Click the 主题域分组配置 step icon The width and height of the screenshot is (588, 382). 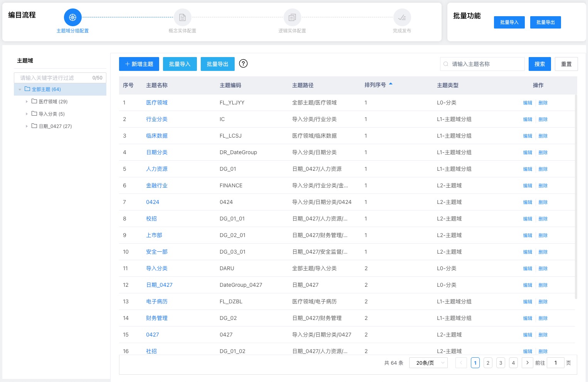click(72, 17)
